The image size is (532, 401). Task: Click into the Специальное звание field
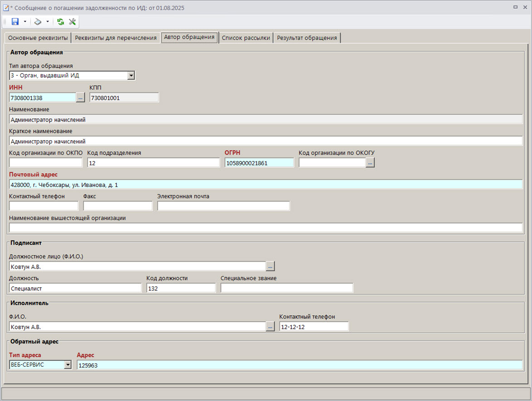click(x=286, y=288)
